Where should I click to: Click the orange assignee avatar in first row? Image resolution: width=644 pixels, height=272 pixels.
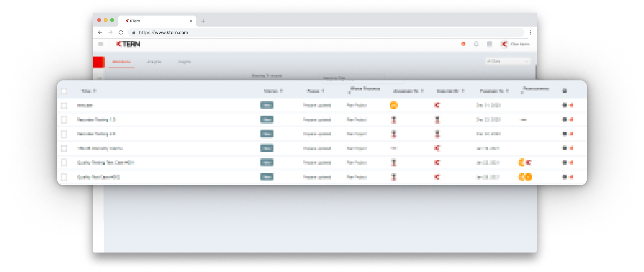click(x=394, y=105)
